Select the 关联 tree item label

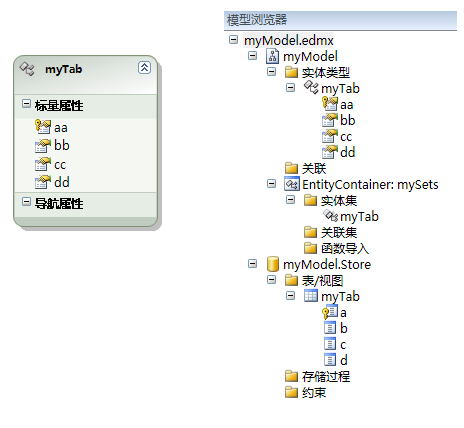coord(314,168)
